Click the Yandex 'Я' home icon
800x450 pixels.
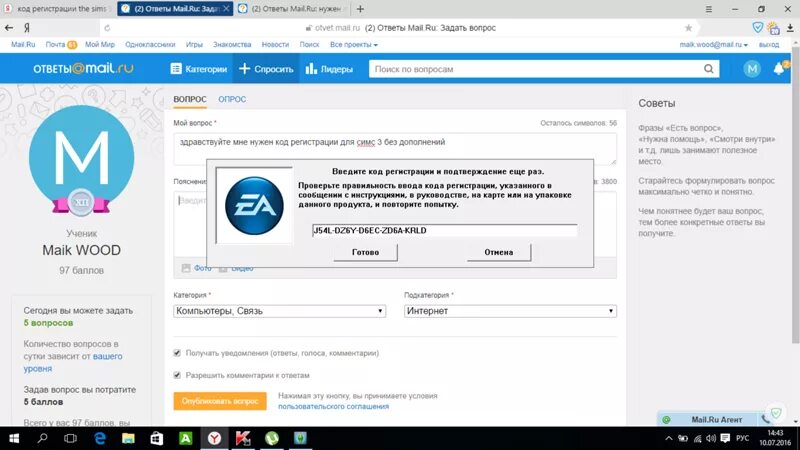tap(27, 28)
